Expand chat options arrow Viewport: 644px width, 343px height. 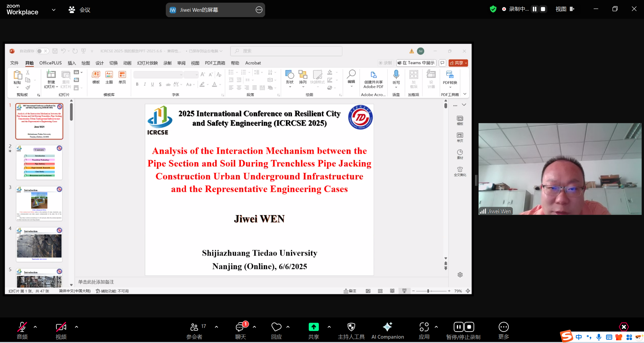[x=254, y=327]
